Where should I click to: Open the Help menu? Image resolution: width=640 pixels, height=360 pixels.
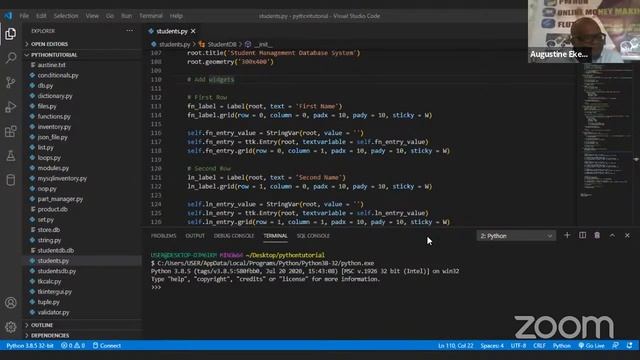[176, 16]
